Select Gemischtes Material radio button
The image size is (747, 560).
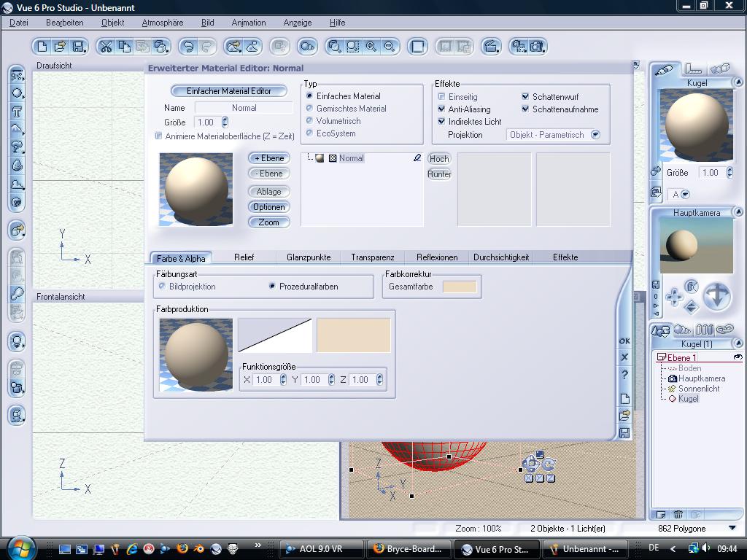[309, 108]
